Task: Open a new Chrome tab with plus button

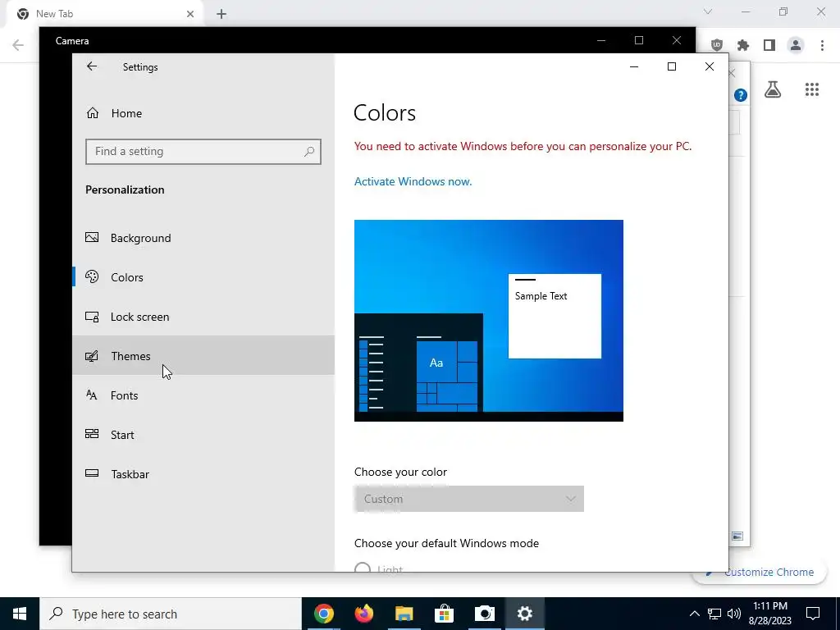Action: coord(221,14)
